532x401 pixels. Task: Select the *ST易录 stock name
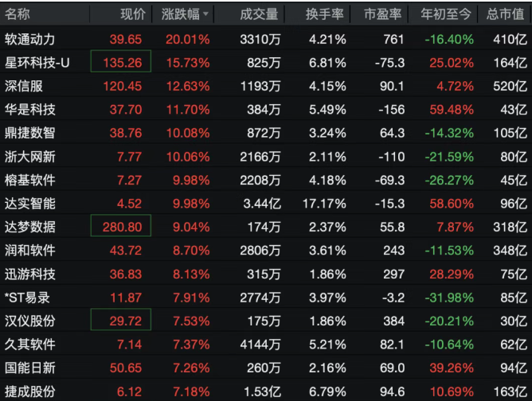[27, 298]
